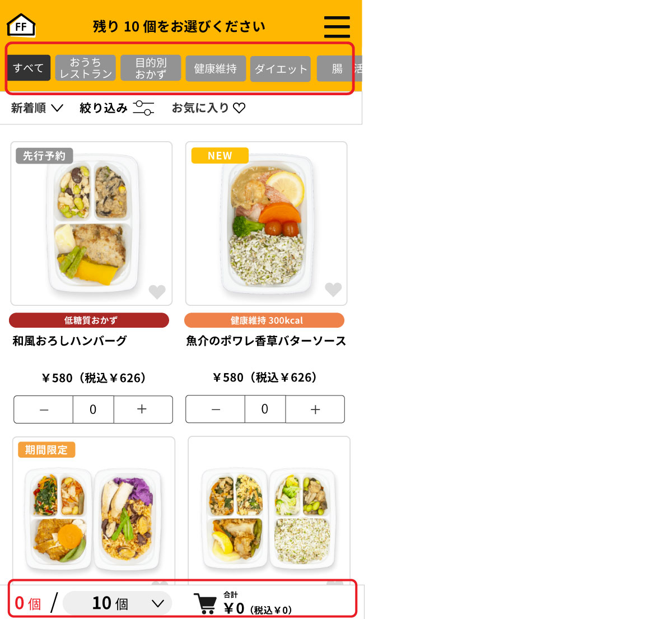This screenshot has width=672, height=619.
Task: Open the FF house logo home
Action: click(21, 25)
